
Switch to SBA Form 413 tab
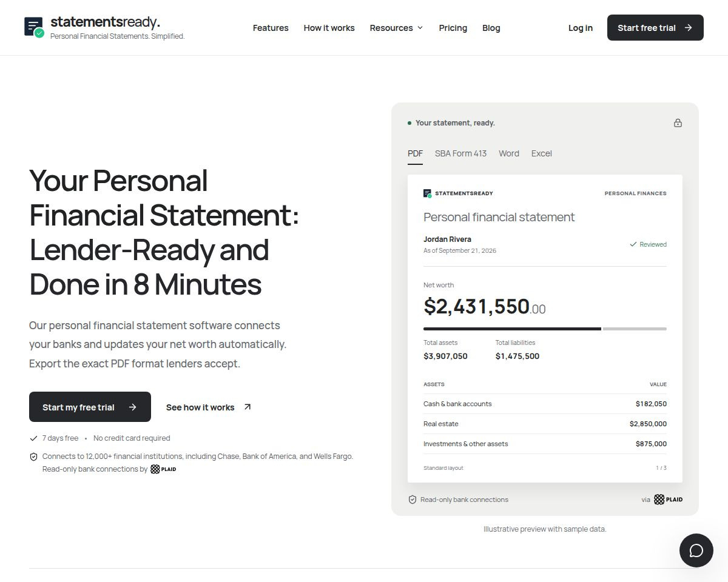click(x=460, y=153)
